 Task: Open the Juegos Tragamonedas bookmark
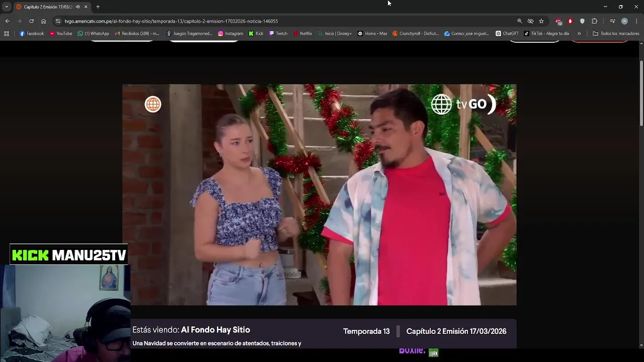pyautogui.click(x=189, y=34)
